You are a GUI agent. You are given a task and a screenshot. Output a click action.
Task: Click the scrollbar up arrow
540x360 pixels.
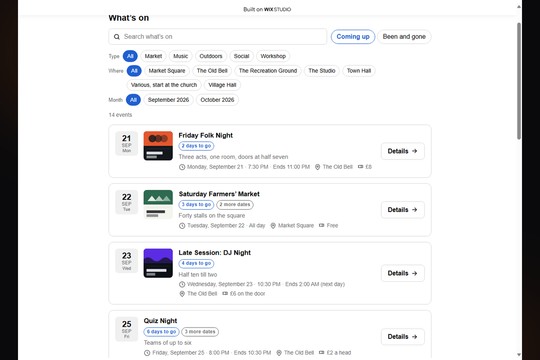pos(519,6)
